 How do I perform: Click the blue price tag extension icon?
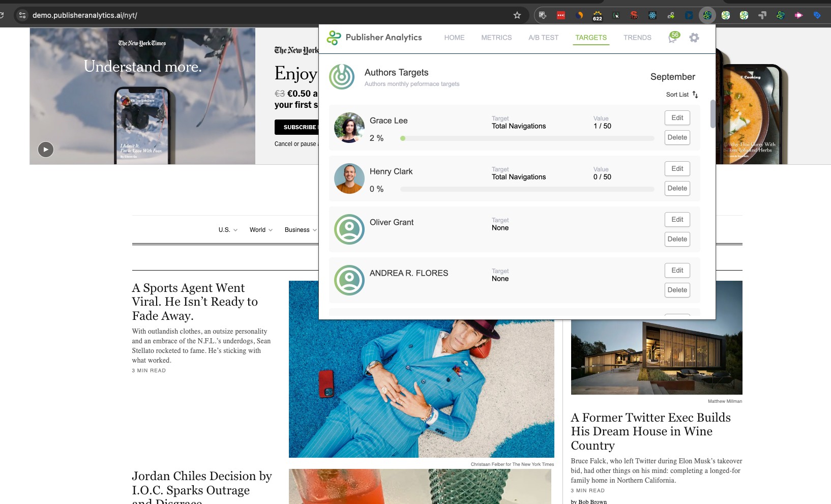(817, 15)
